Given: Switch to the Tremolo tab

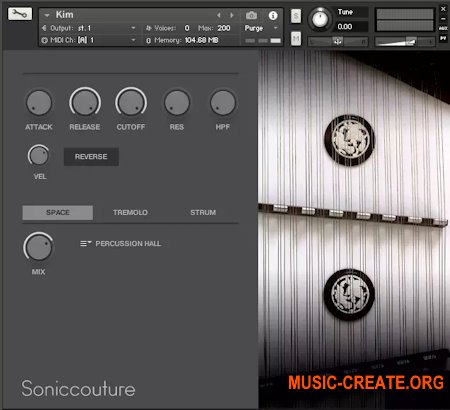Looking at the screenshot, I should pyautogui.click(x=130, y=212).
